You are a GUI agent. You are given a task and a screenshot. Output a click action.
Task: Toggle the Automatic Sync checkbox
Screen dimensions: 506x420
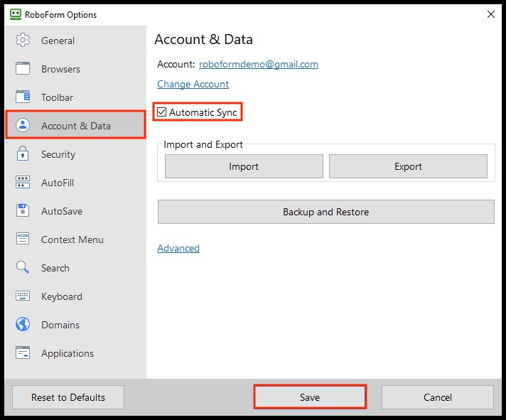[x=161, y=112]
